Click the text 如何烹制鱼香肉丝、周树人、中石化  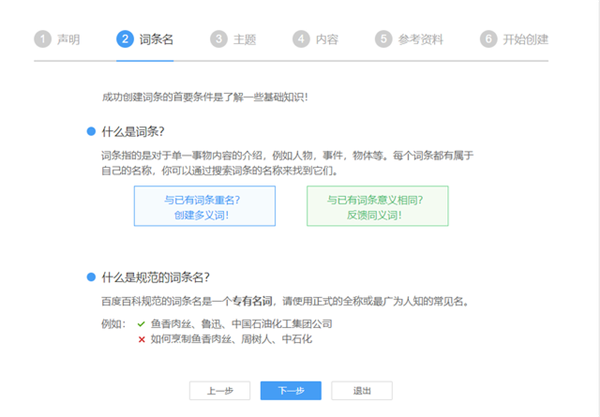231,339
